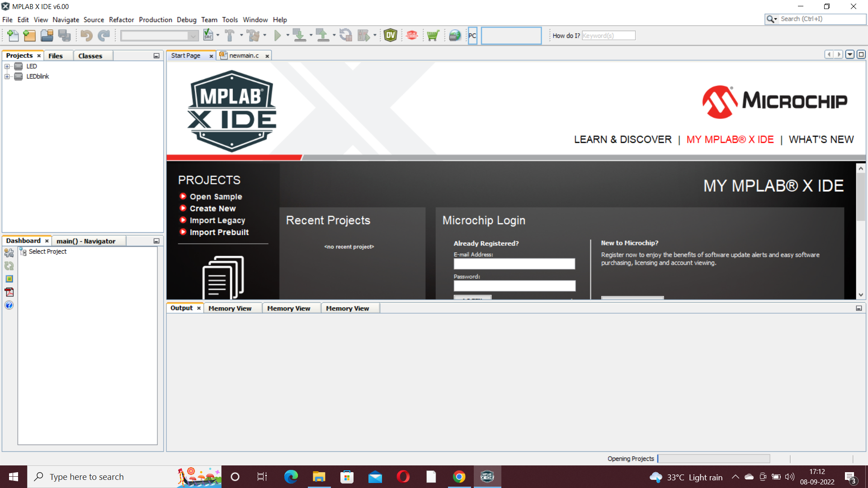Click the Clean and Build icon

pyautogui.click(x=254, y=35)
